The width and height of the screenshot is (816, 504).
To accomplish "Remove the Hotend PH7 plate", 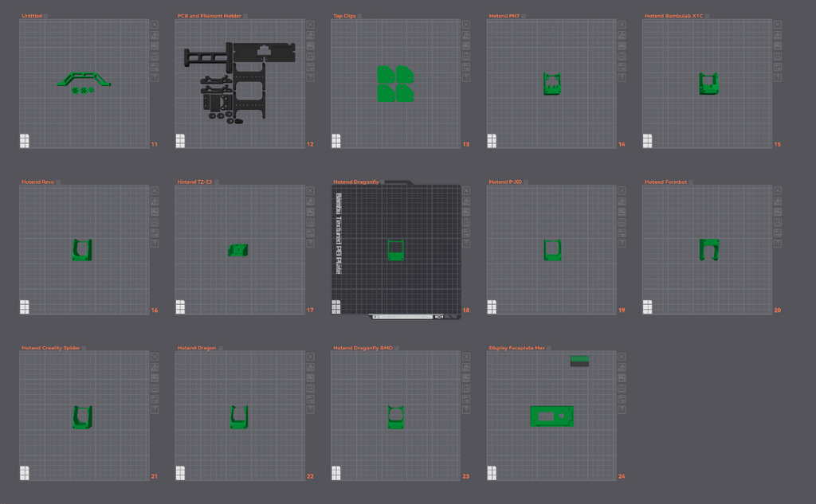I will pyautogui.click(x=622, y=25).
